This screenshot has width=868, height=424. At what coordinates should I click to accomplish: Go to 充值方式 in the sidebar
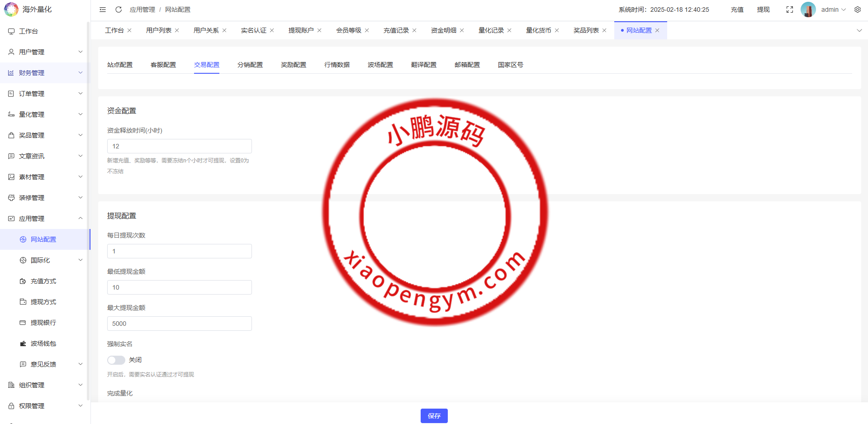(x=43, y=281)
